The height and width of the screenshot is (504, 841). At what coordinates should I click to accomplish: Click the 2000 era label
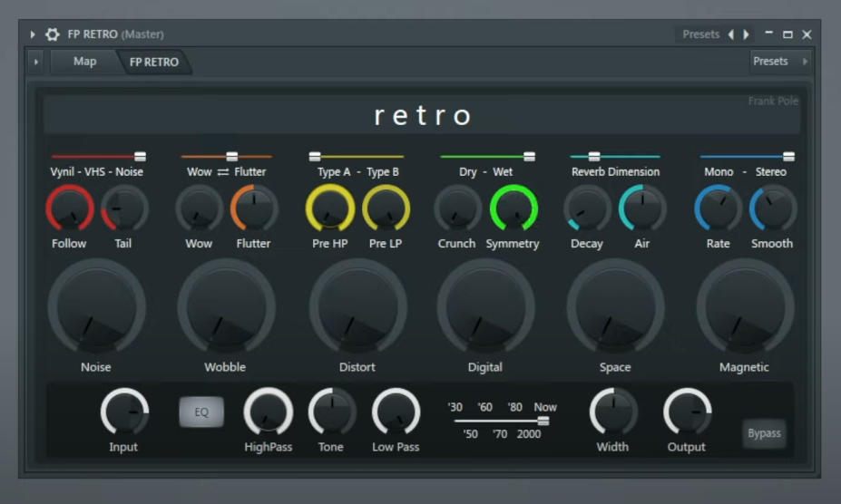click(529, 434)
